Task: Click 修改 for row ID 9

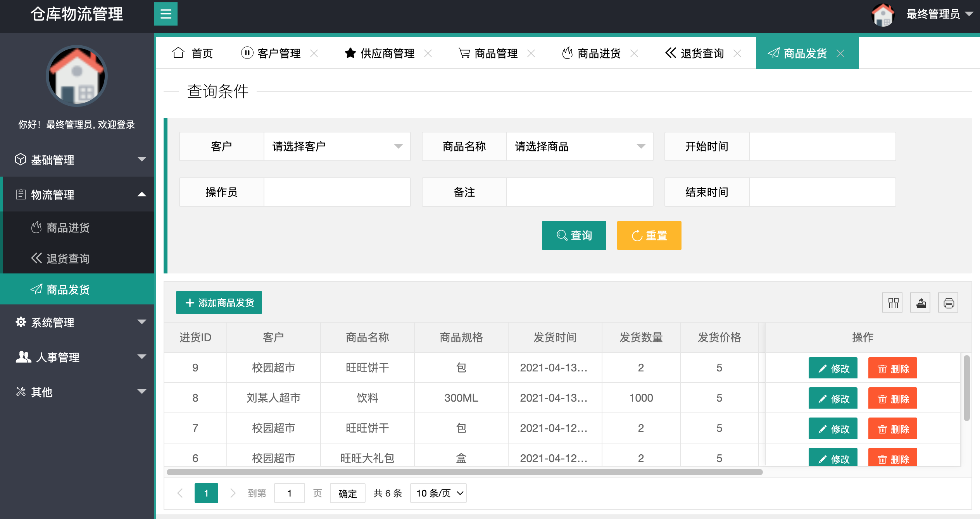Action: (833, 368)
